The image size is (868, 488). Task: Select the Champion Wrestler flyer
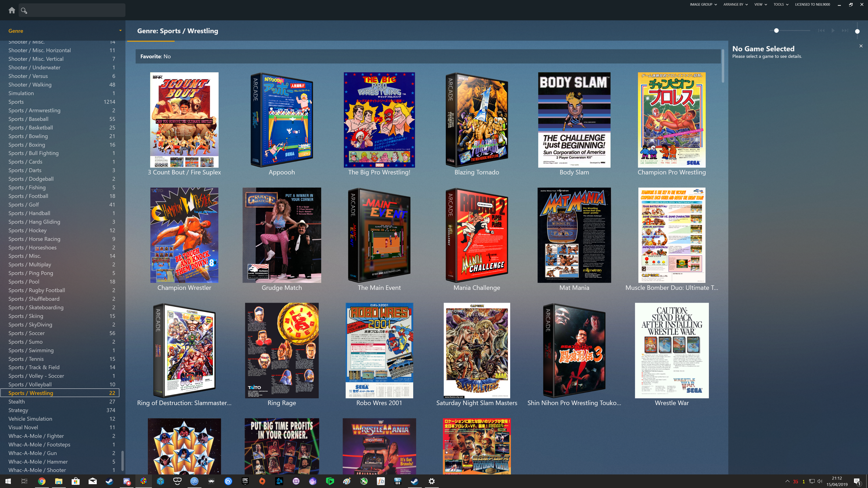click(184, 235)
